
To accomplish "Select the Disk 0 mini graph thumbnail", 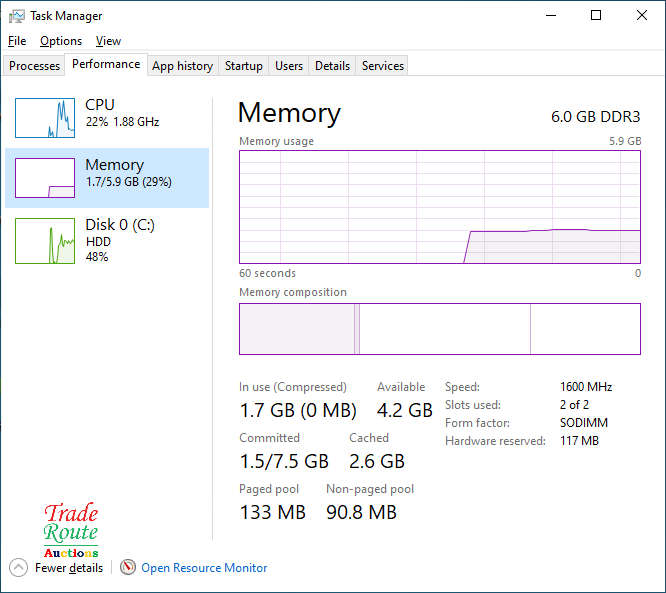I will point(45,241).
